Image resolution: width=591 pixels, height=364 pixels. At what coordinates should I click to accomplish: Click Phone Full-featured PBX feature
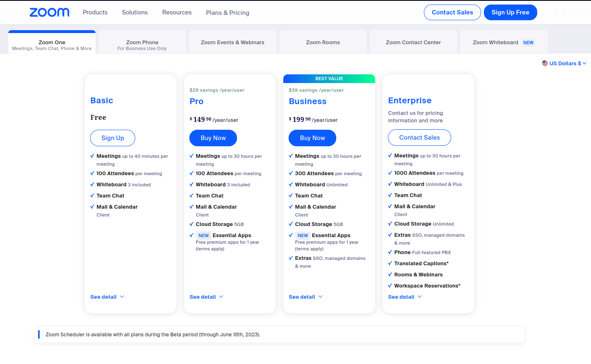point(422,252)
